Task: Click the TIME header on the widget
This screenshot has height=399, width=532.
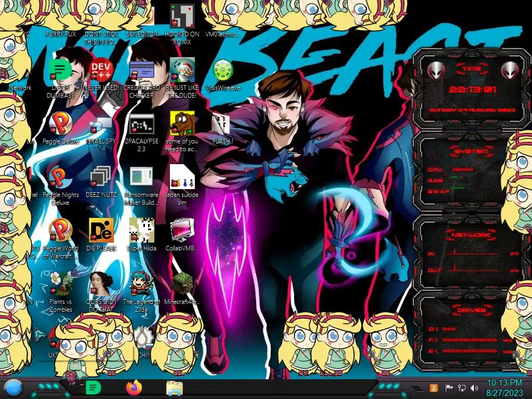Action: pos(472,69)
